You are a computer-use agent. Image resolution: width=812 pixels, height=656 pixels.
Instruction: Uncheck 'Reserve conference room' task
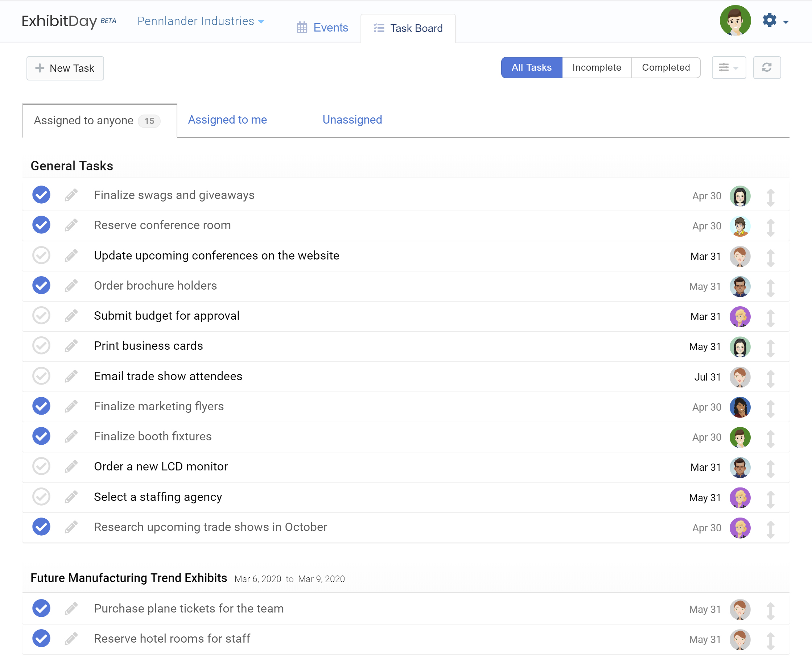point(41,225)
